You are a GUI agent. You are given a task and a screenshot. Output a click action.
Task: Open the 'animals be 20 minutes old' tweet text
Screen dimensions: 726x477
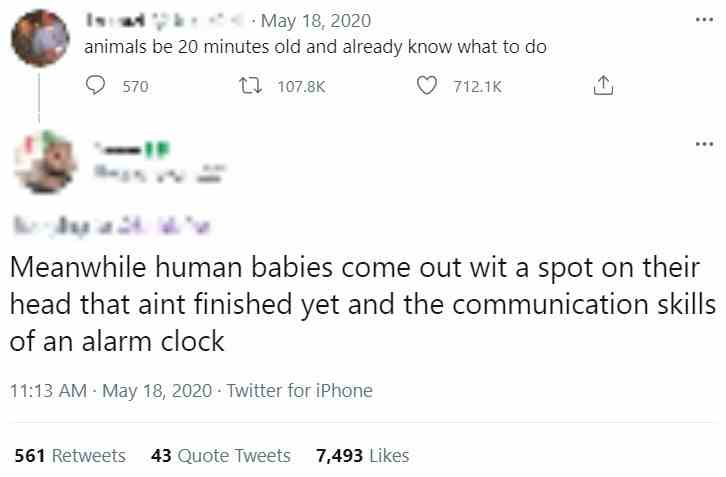[315, 47]
